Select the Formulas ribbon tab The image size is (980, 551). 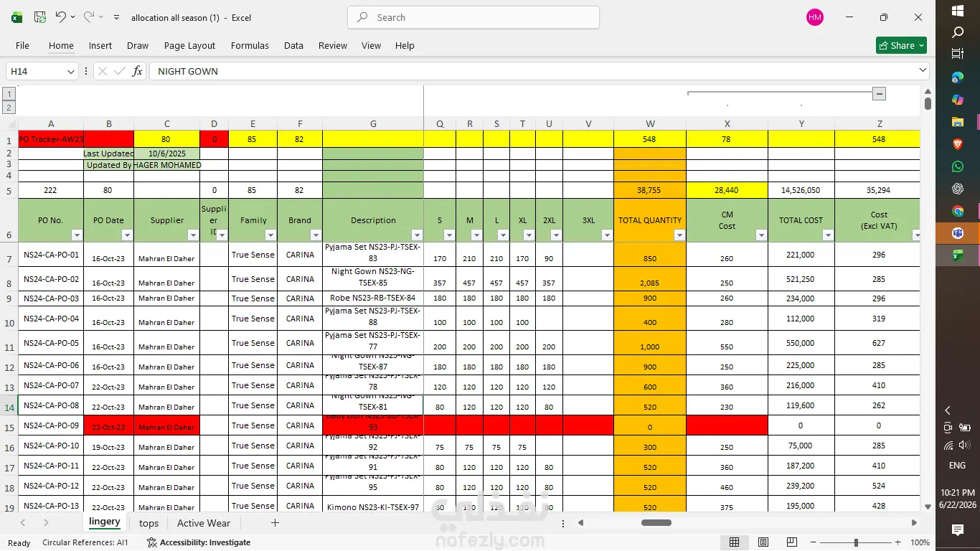click(x=250, y=45)
